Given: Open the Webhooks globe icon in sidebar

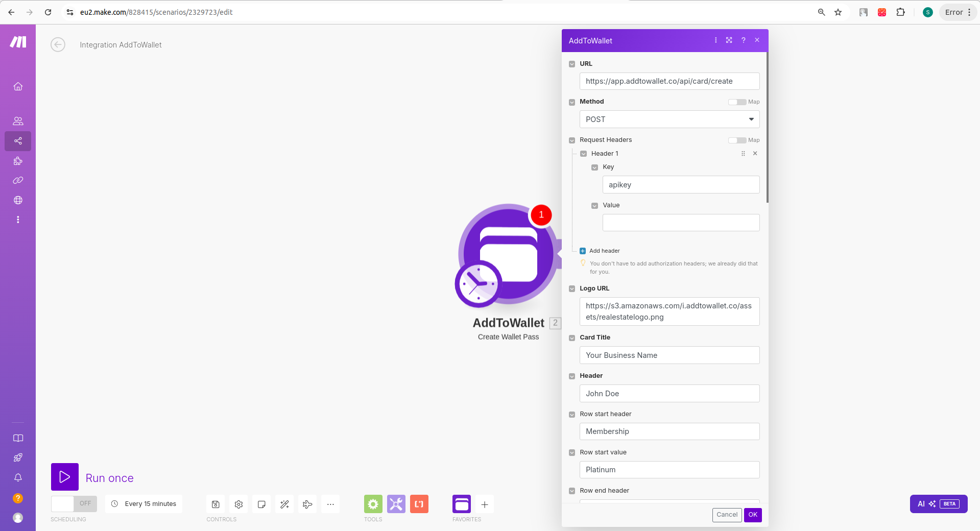Looking at the screenshot, I should [18, 200].
